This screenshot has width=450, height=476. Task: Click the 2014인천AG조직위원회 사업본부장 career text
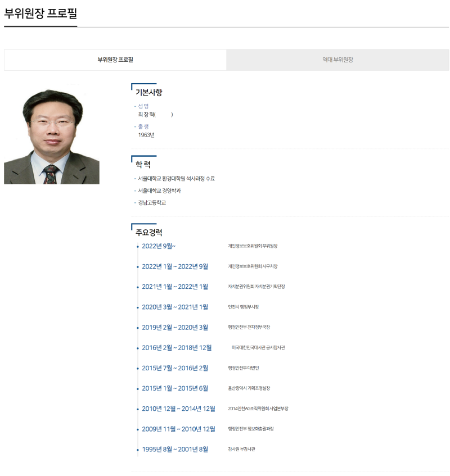[x=258, y=409]
